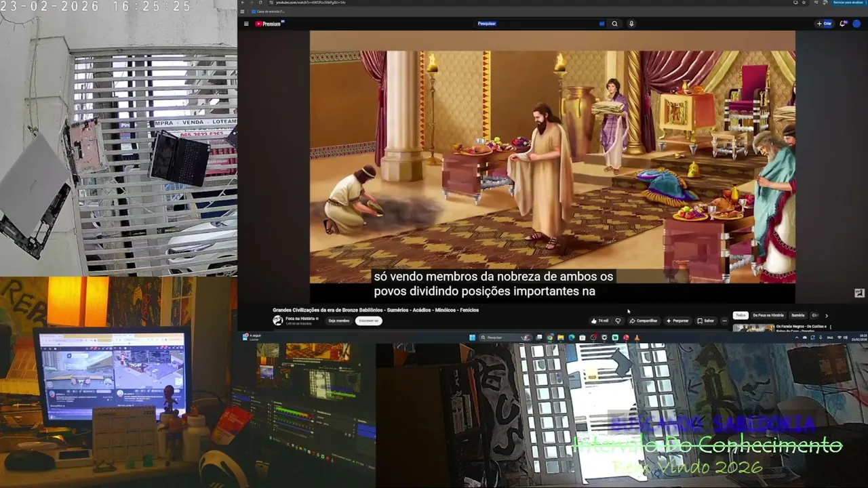Show hidden system tray icons chevron
The image size is (868, 488).
point(797,338)
